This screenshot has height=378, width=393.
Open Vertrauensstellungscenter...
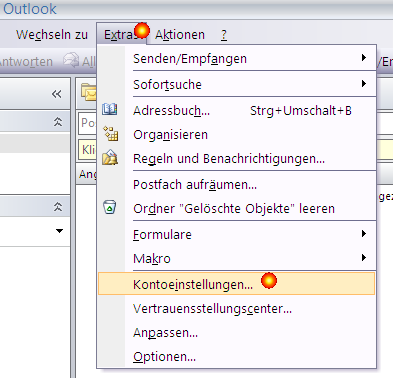237,309
